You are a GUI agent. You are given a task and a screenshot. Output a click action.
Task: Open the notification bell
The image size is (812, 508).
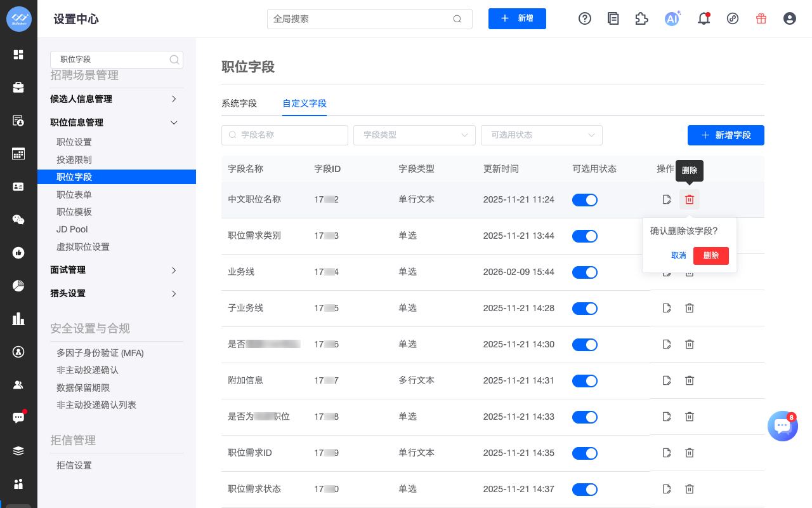(x=704, y=18)
